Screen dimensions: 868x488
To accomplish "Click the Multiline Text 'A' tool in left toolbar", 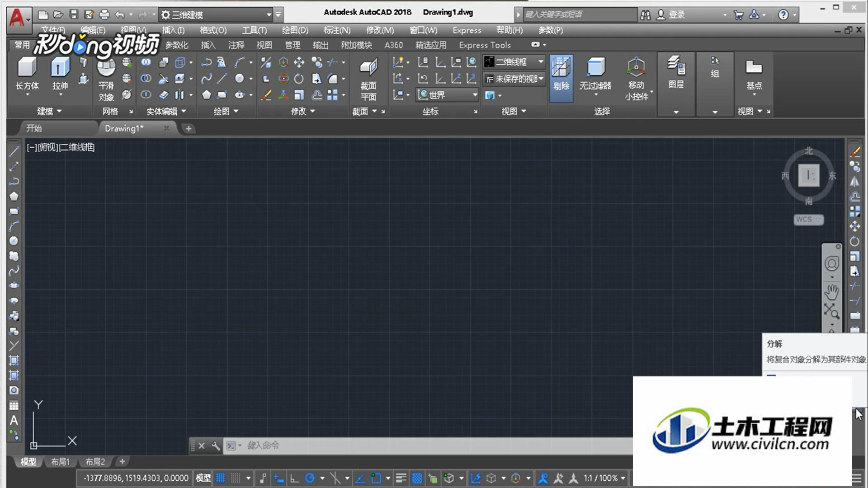I will click(x=14, y=421).
